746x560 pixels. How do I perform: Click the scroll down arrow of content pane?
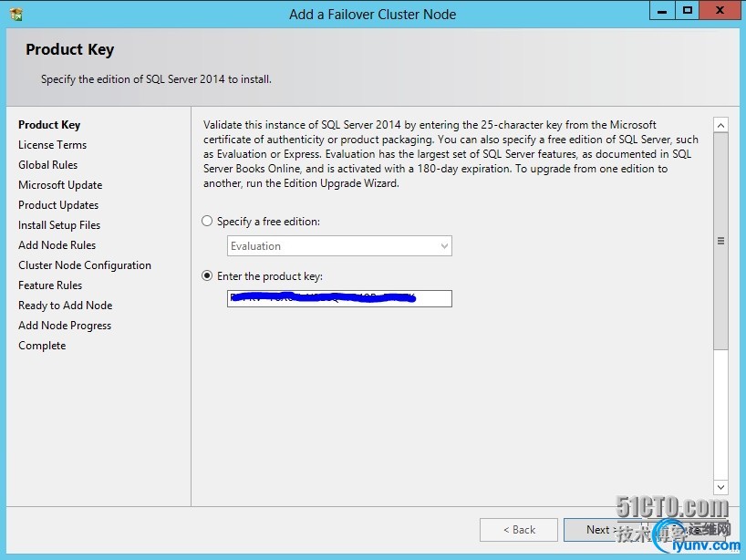[720, 487]
